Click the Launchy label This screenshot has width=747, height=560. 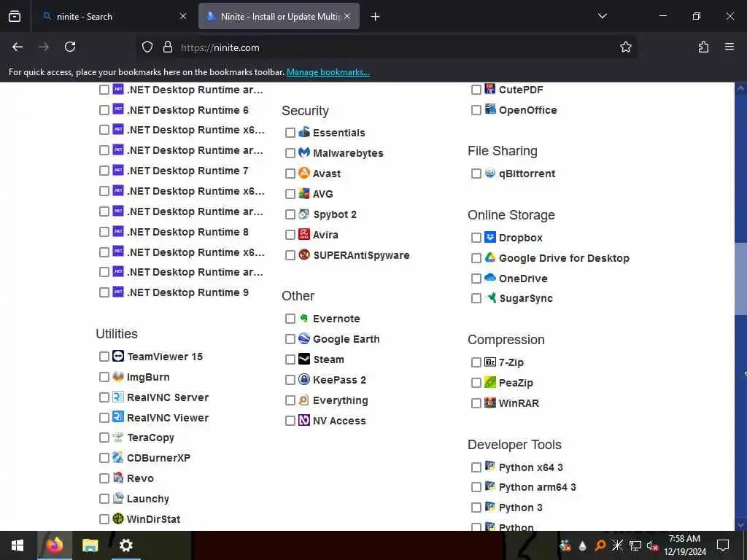(147, 499)
